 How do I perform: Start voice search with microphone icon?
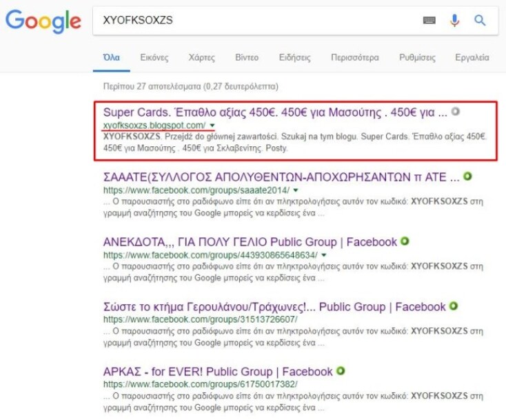click(454, 21)
